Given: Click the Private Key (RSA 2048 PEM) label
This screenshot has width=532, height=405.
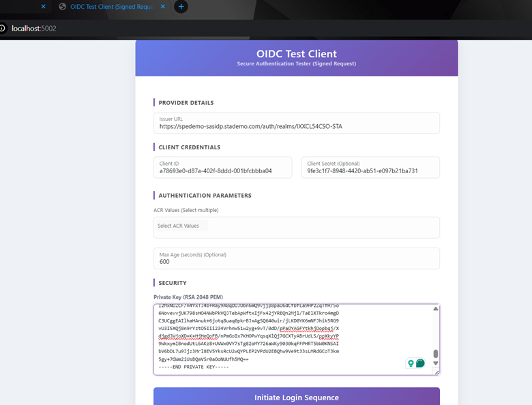Looking at the screenshot, I should click(188, 297).
